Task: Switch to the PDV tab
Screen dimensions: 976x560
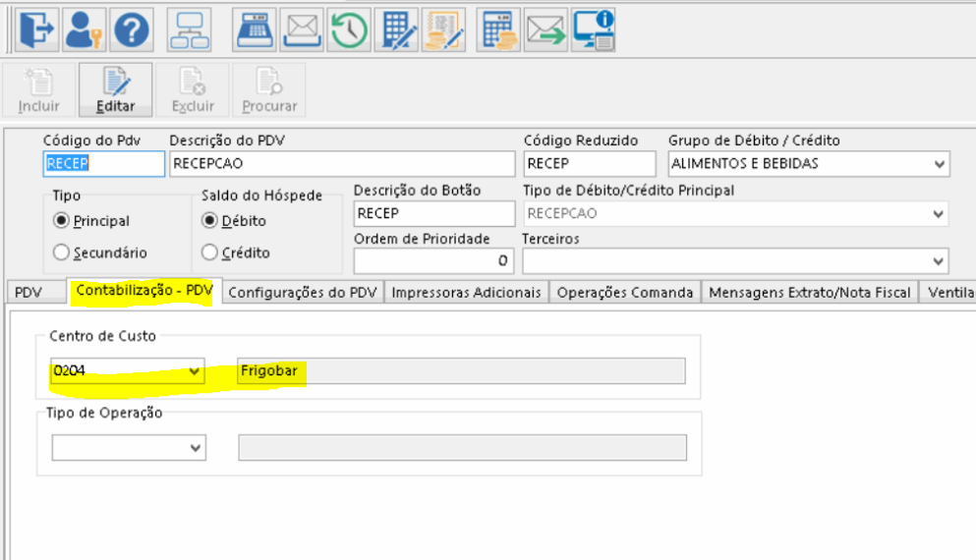Action: point(35,292)
